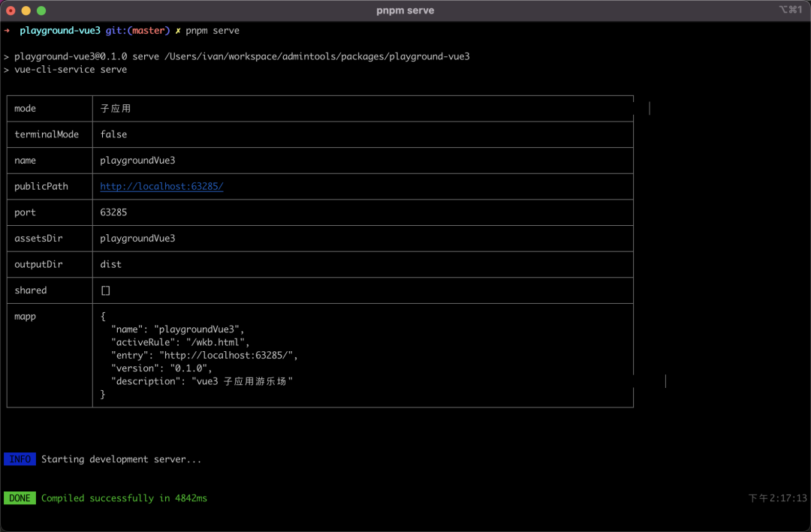Click the 下午2:17:13 timestamp
Image resolution: width=811 pixels, height=532 pixels.
pos(778,498)
